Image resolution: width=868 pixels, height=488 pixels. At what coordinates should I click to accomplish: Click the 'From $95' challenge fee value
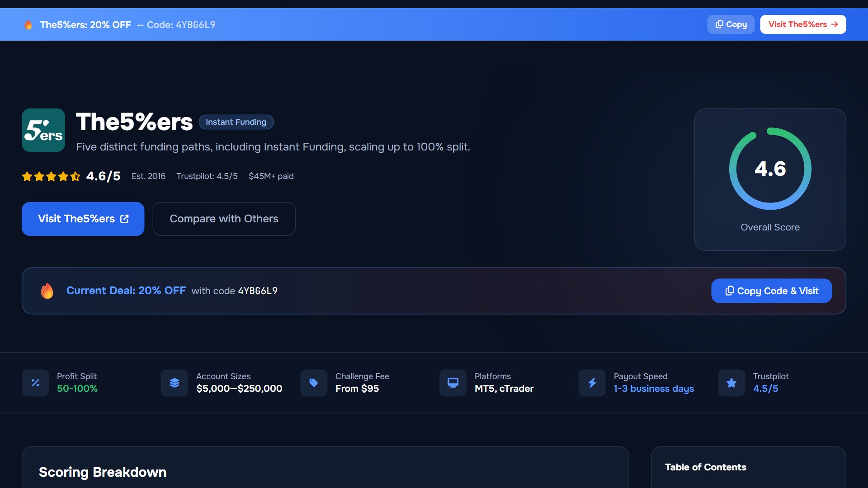click(357, 389)
